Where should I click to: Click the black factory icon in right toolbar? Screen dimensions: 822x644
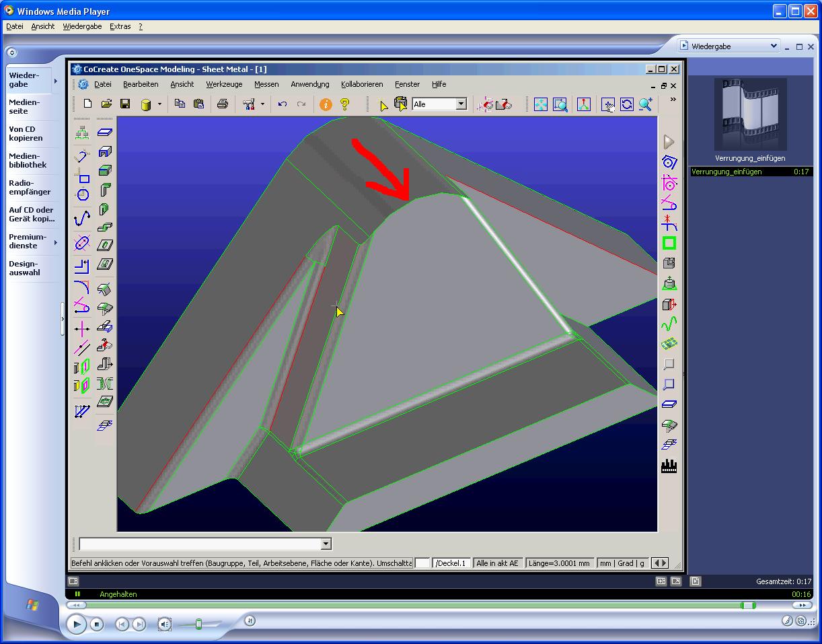coord(669,466)
